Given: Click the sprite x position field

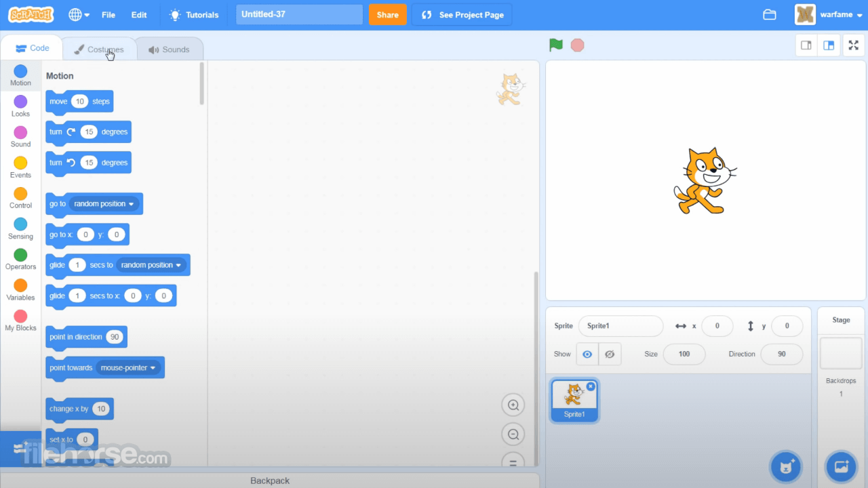Looking at the screenshot, I should tap(717, 326).
